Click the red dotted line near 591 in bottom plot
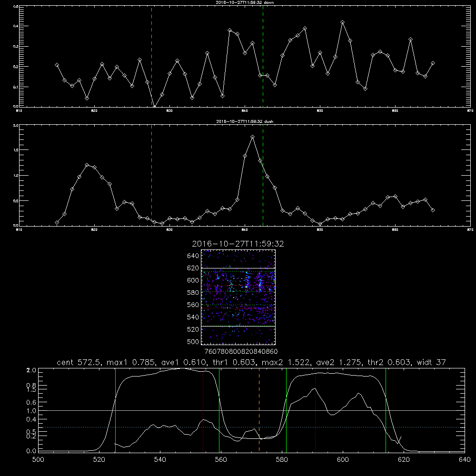 (x=316, y=410)
